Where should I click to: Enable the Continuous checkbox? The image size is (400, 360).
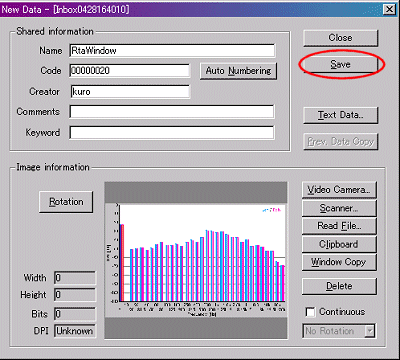(310, 312)
